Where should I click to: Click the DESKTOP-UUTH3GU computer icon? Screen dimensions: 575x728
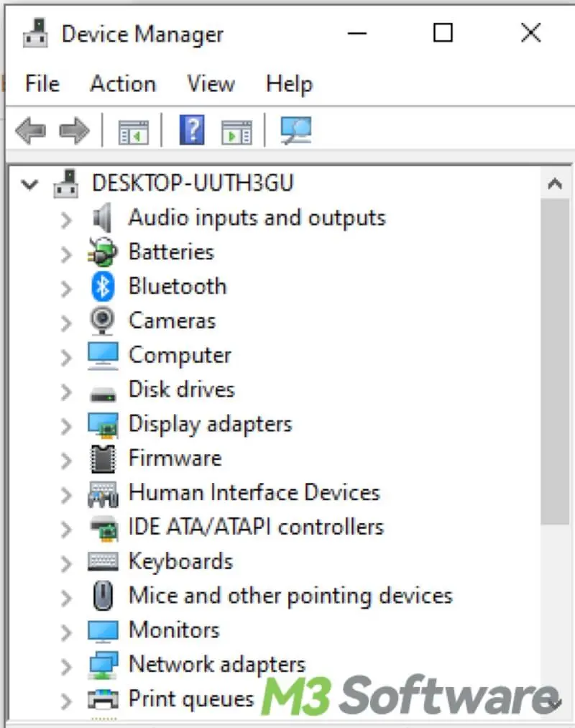pyautogui.click(x=66, y=183)
